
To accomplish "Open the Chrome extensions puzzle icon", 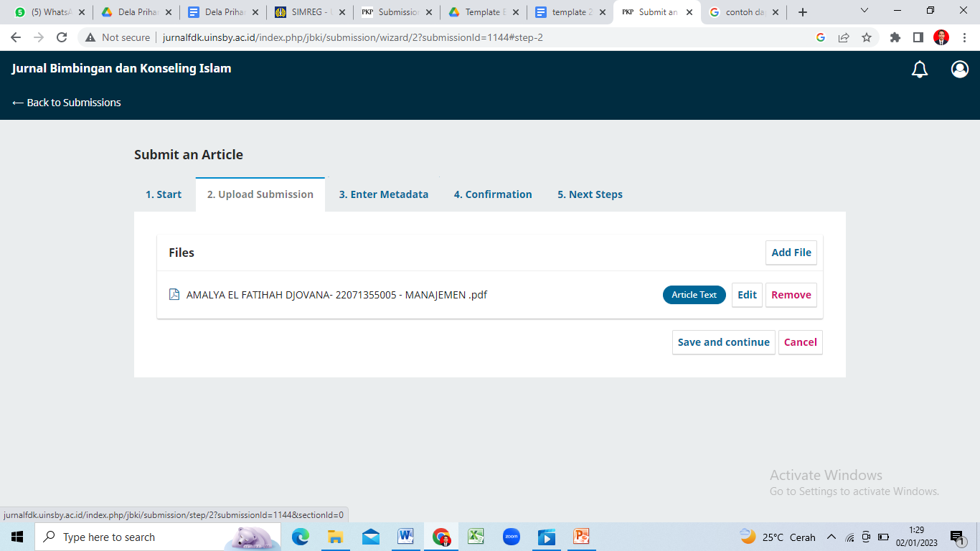I will 895,37.
